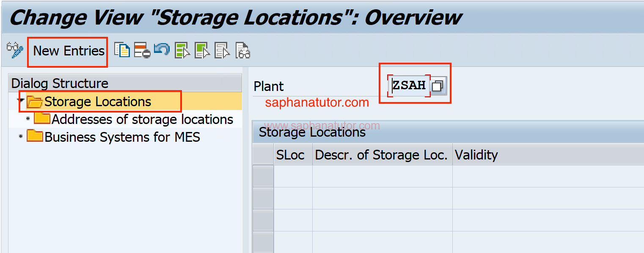
Task: Select the first table row selector
Action: 263,176
